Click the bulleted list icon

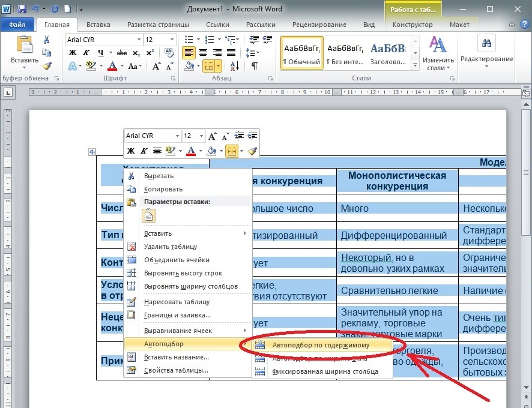pyautogui.click(x=189, y=40)
